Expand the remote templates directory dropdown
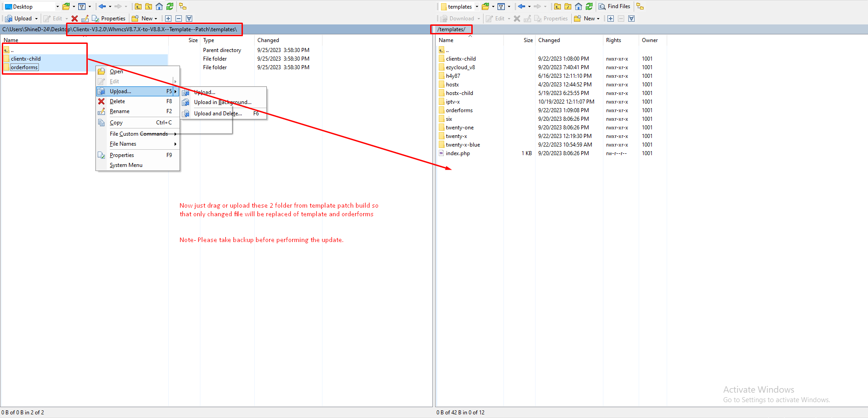 (x=476, y=6)
